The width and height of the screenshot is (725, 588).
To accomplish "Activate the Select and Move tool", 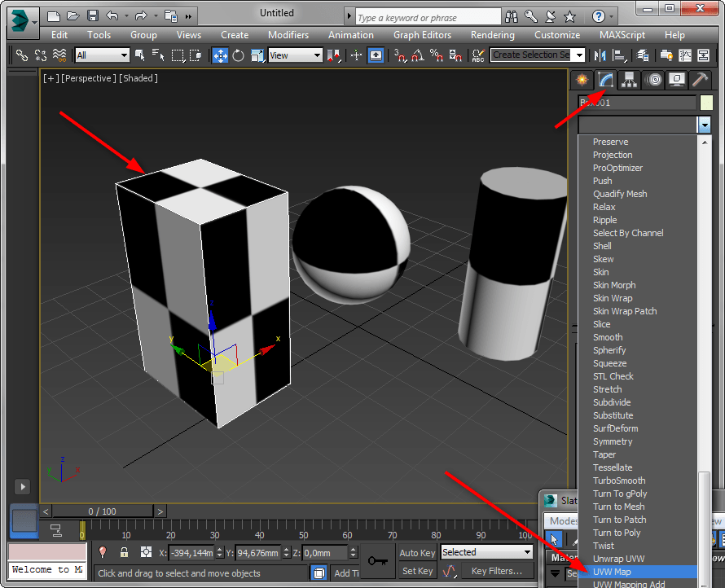I will (x=220, y=55).
